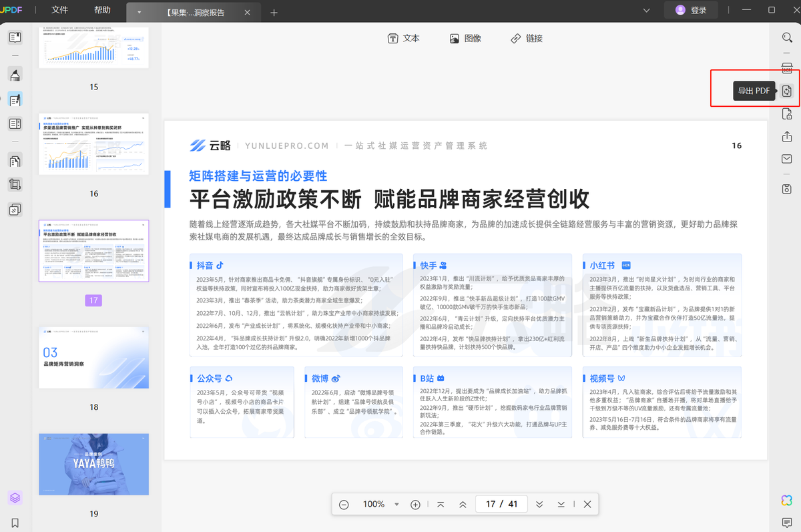This screenshot has height=532, width=801.
Task: Select the Edit PDF tool in left sidebar
Action: (x=15, y=99)
